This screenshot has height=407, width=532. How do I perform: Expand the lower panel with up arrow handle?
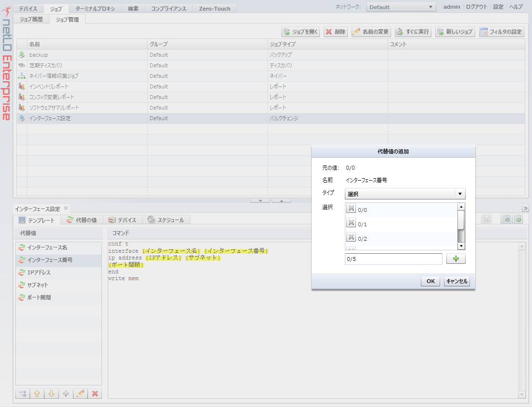tap(281, 201)
